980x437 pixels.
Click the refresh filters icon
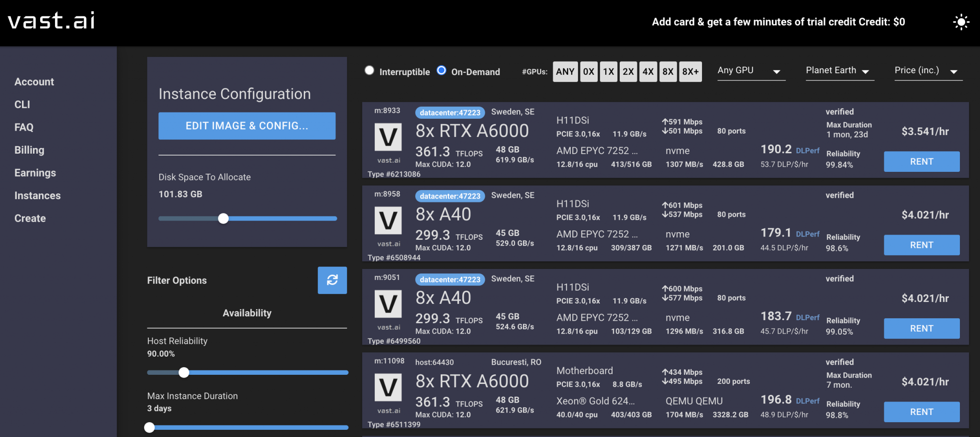(x=332, y=280)
